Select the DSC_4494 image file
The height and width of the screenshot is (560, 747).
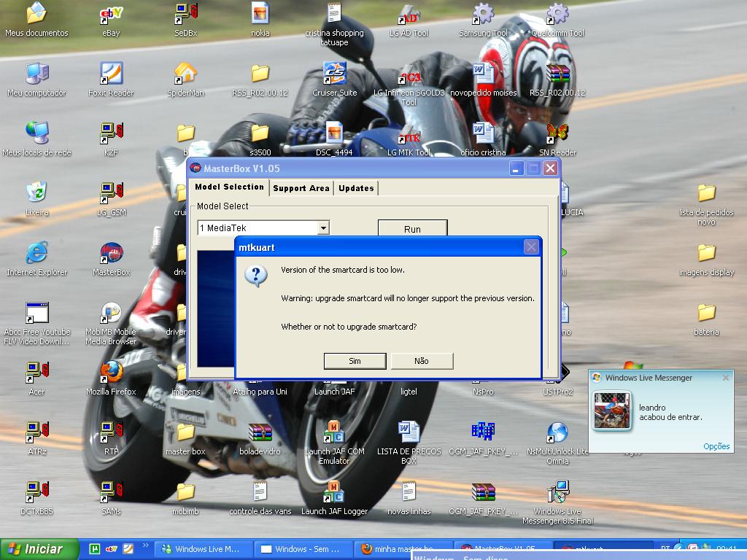tap(334, 139)
